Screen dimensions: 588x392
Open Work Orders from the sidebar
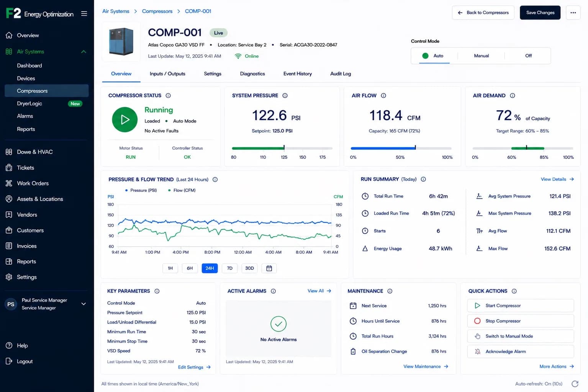[33, 183]
